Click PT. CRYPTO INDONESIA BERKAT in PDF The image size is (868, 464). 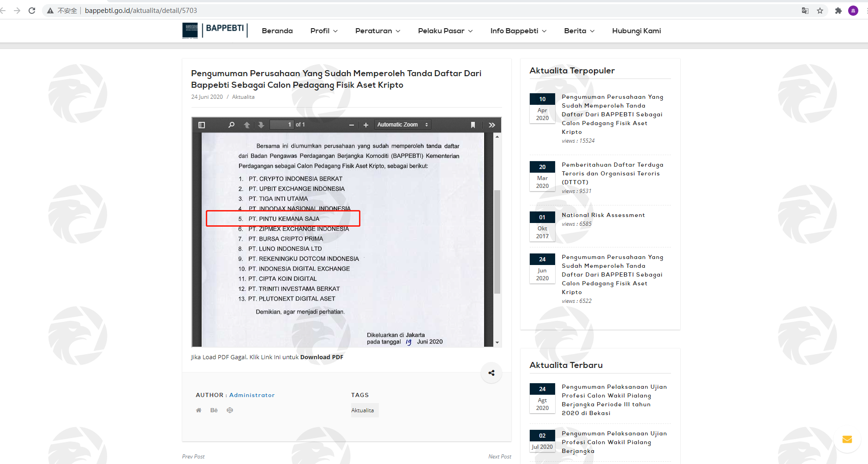click(x=295, y=179)
